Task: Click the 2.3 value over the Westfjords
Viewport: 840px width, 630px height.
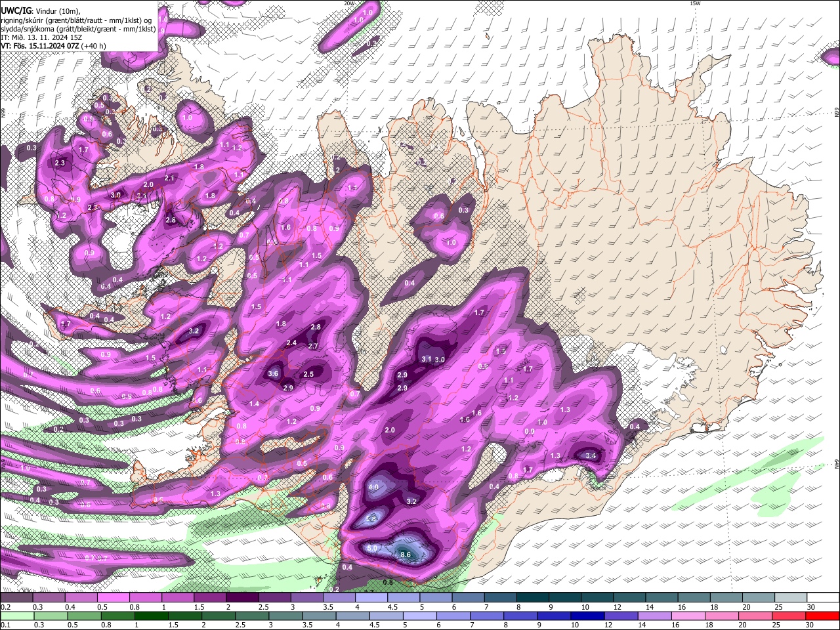Action: click(x=60, y=163)
